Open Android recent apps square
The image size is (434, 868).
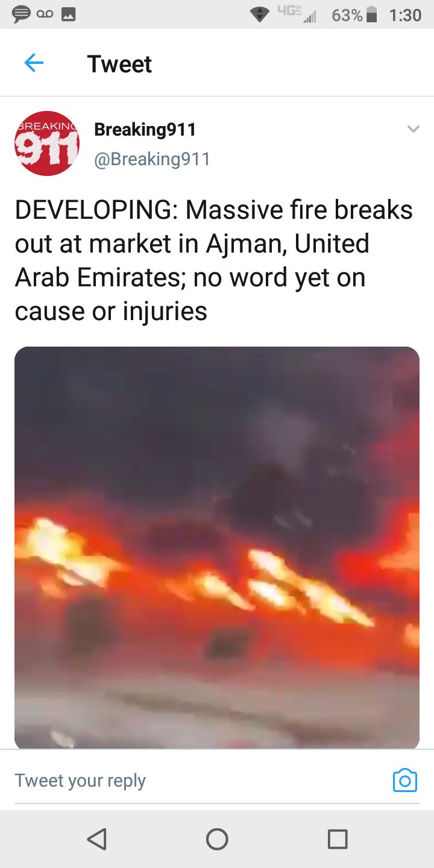click(x=338, y=839)
